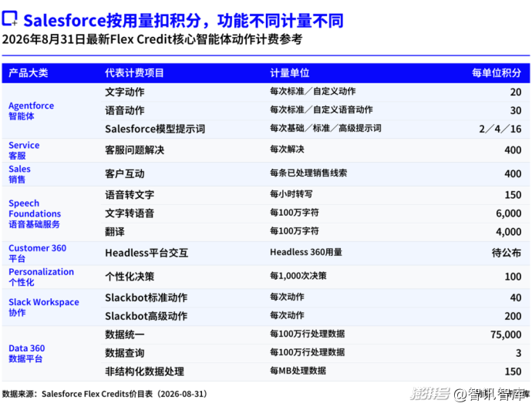Screen dimensions: 532x410
Task: Click the "3" value for 数据查询
Action: [518, 354]
